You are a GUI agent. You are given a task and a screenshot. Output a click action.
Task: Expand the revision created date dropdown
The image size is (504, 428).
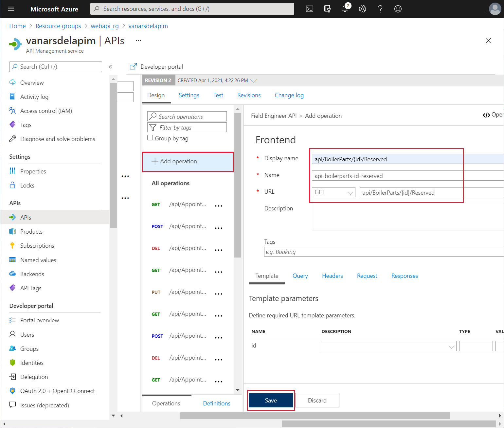click(x=254, y=80)
